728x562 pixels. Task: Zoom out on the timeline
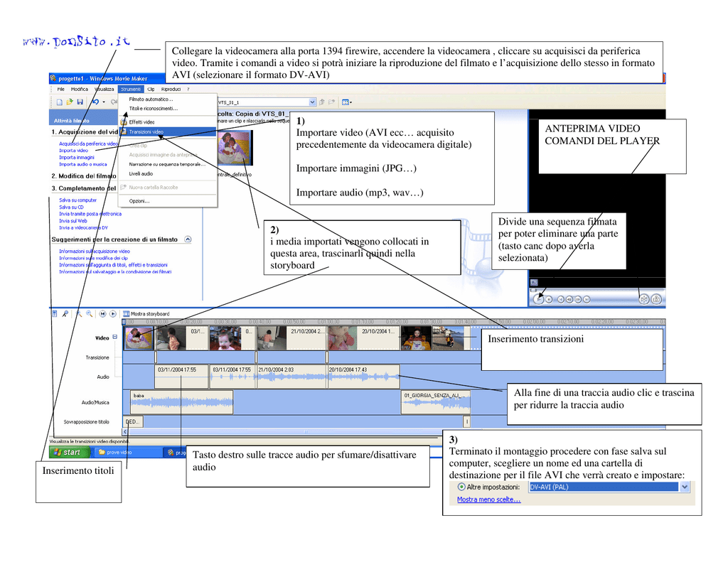pyautogui.click(x=89, y=314)
